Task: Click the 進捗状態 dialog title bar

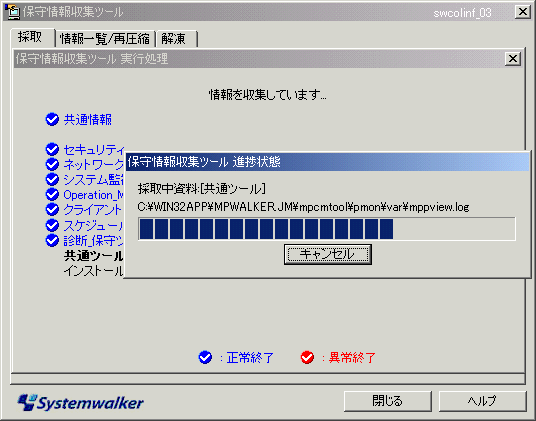Action: pos(327,161)
